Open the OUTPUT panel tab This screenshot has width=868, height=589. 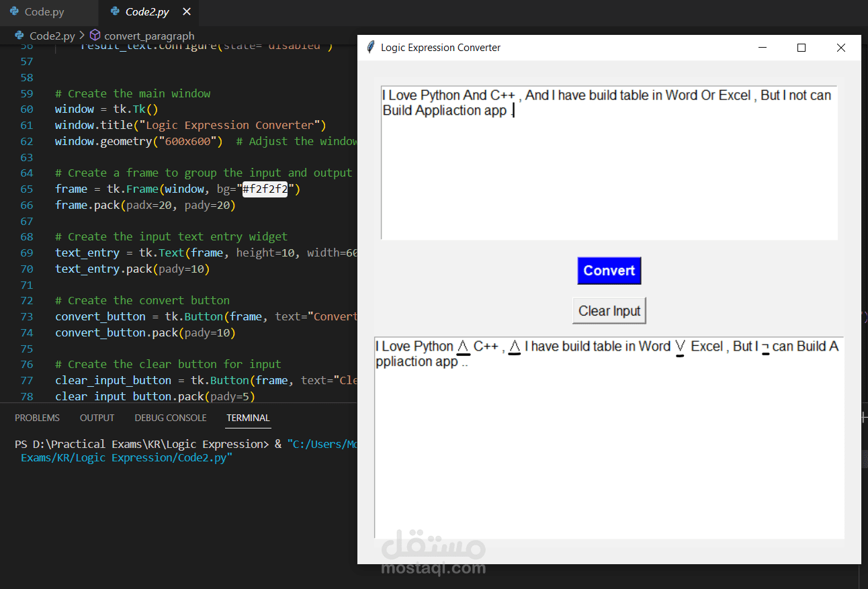pos(96,418)
